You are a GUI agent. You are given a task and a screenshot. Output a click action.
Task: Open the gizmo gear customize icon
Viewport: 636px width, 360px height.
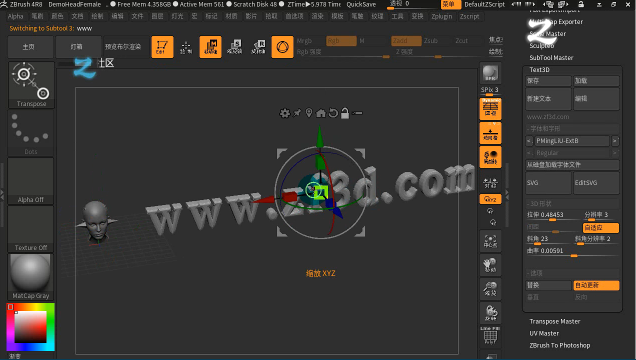click(285, 113)
